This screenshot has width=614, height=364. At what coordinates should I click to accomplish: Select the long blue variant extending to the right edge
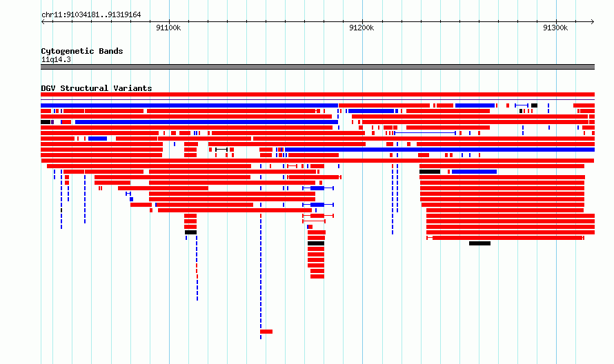point(439,150)
